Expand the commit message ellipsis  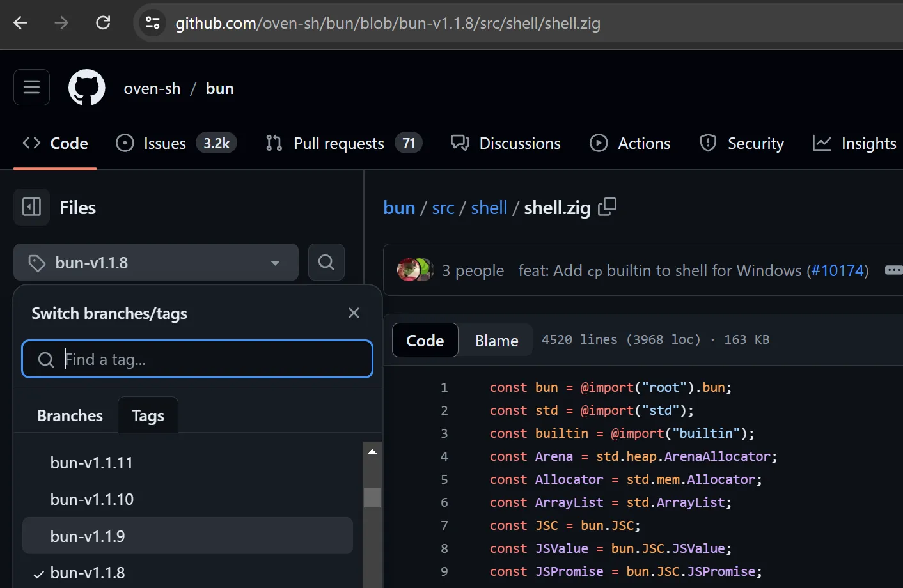(x=893, y=270)
